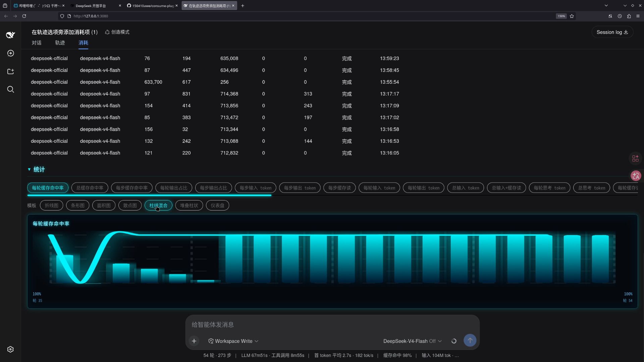Choose the 堆叠柱状 chart template
The image size is (644, 362).
(x=189, y=205)
